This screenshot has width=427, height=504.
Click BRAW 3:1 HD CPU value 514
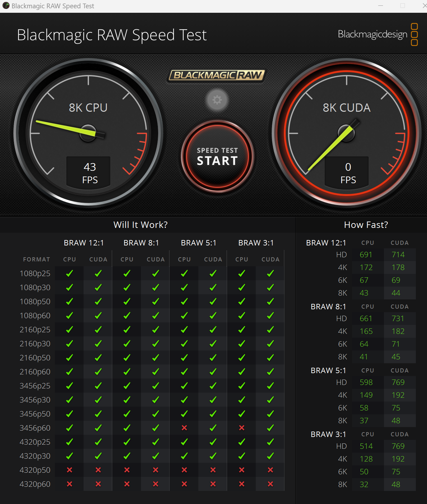[366, 446]
